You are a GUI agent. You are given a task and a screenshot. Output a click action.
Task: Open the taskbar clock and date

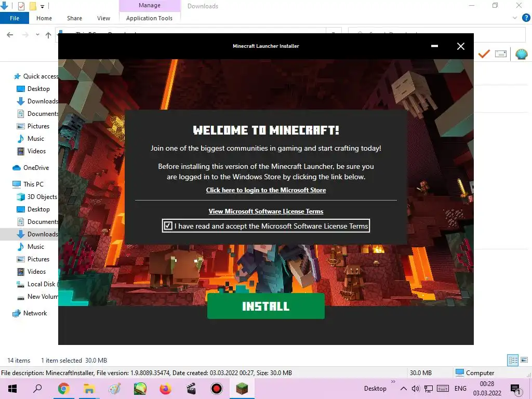point(487,389)
